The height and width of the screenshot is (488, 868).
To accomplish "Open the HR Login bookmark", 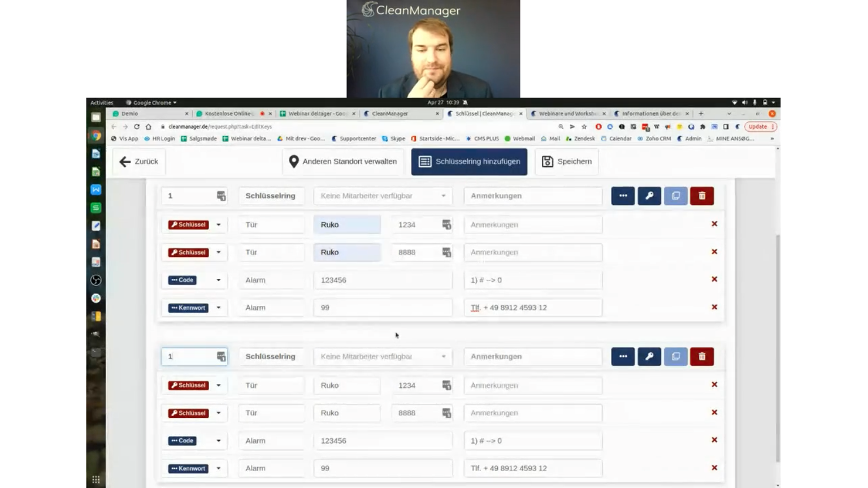I will tap(159, 139).
